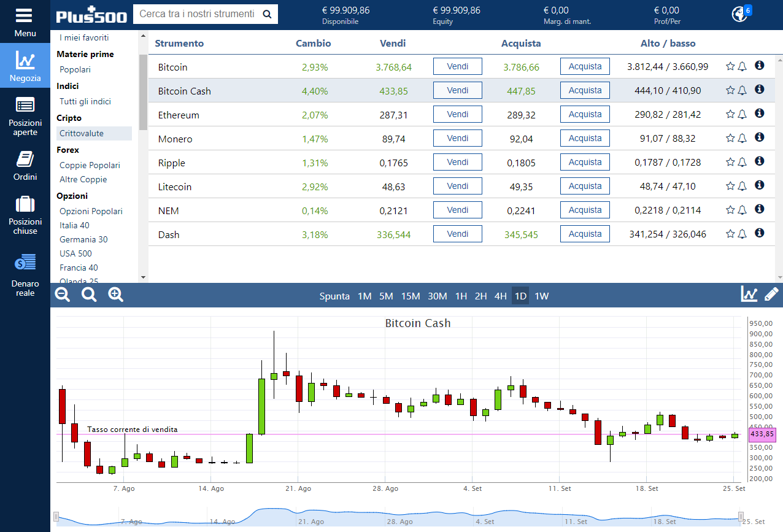Click Acquista button for Dash
The height and width of the screenshot is (532, 783).
tap(585, 234)
